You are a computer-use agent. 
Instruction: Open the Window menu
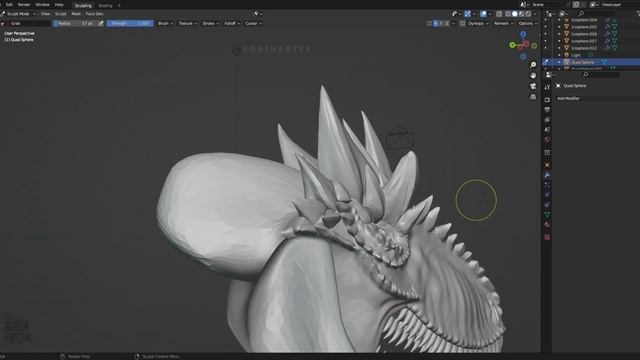(x=42, y=4)
